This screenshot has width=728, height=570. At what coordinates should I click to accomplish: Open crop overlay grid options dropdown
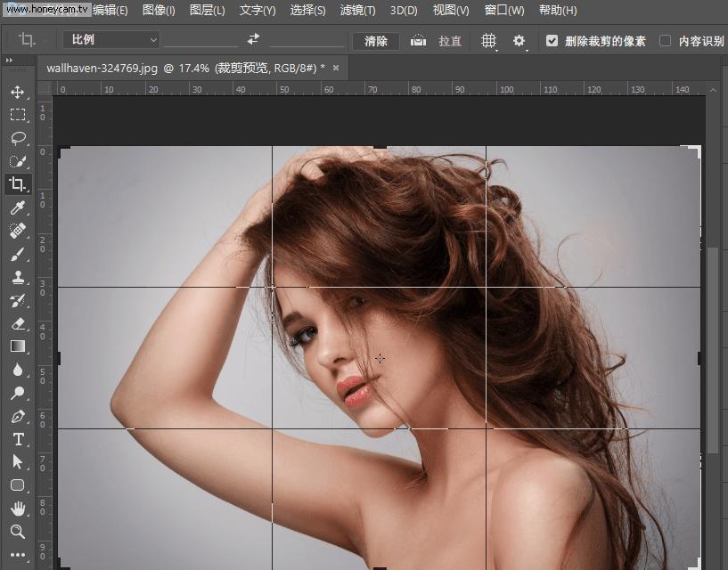pyautogui.click(x=489, y=41)
